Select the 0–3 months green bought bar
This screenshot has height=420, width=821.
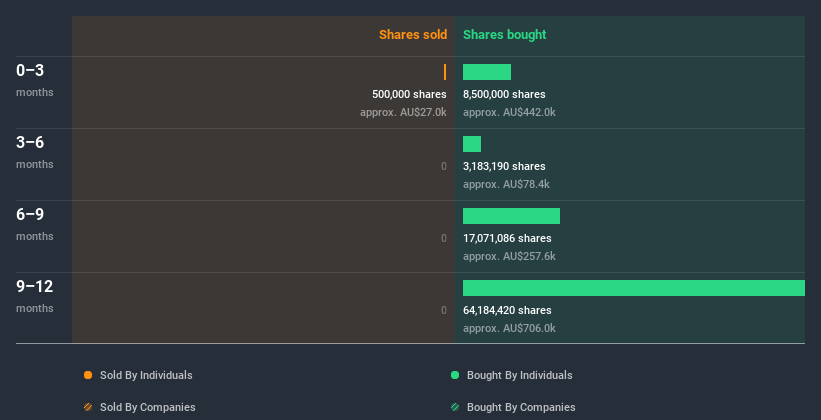click(487, 72)
